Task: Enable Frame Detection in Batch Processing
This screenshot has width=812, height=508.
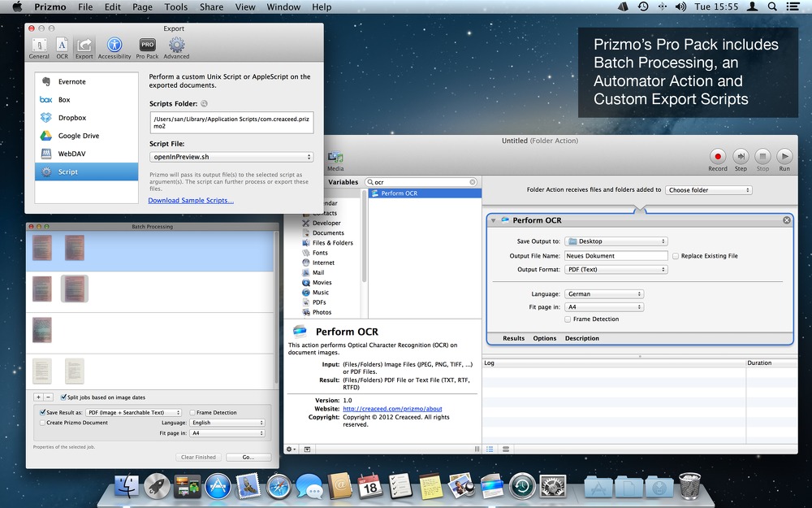Action: click(192, 413)
